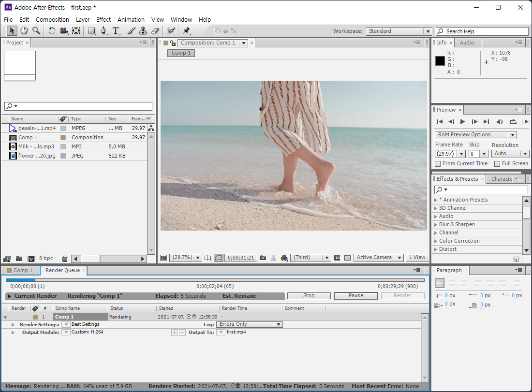Screen dimensions: 532x392
Task: Select the Brush tool
Action: point(131,31)
